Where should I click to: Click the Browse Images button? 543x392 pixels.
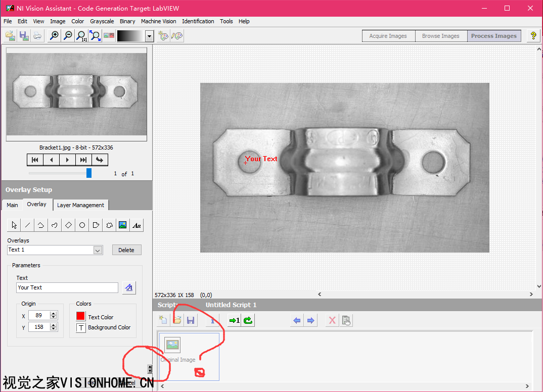pyautogui.click(x=441, y=36)
